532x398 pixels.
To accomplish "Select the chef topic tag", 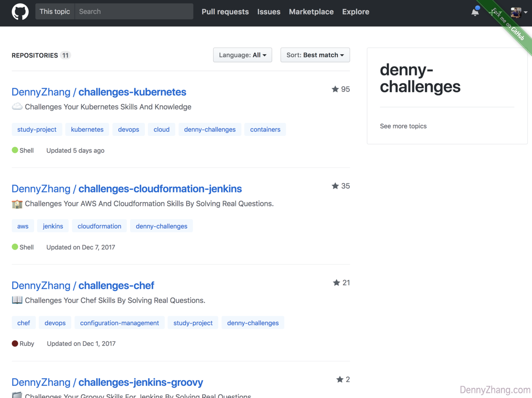I will tap(24, 323).
